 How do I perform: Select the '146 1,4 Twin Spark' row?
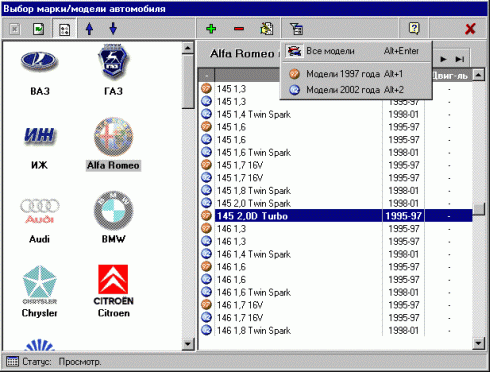[x=336, y=254]
